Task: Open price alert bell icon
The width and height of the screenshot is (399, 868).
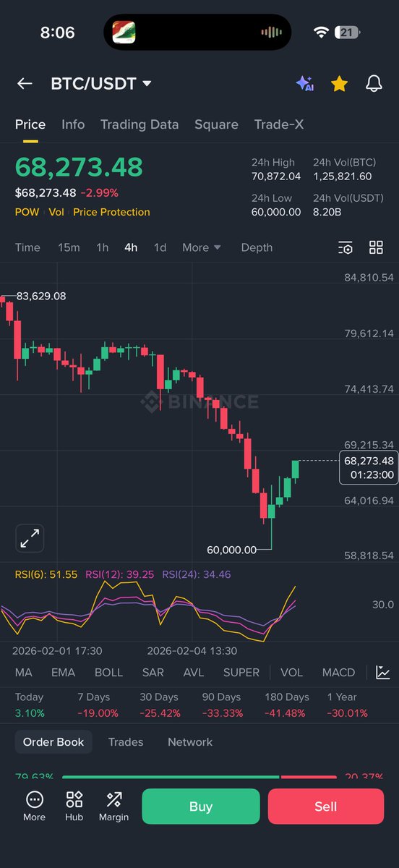Action: (374, 84)
